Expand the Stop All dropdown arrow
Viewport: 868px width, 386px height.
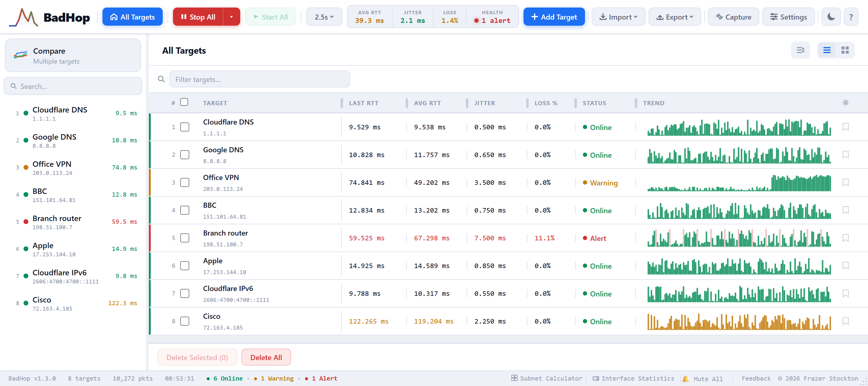(231, 17)
